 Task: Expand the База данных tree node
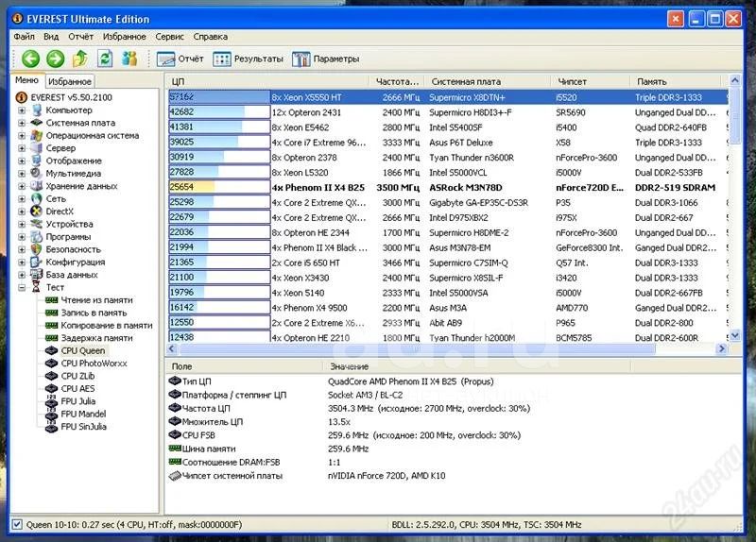[x=22, y=275]
